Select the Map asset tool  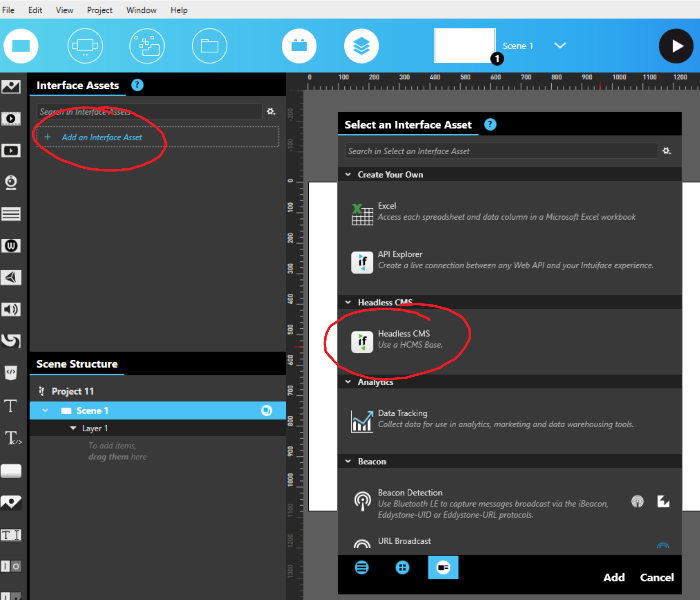point(11,502)
